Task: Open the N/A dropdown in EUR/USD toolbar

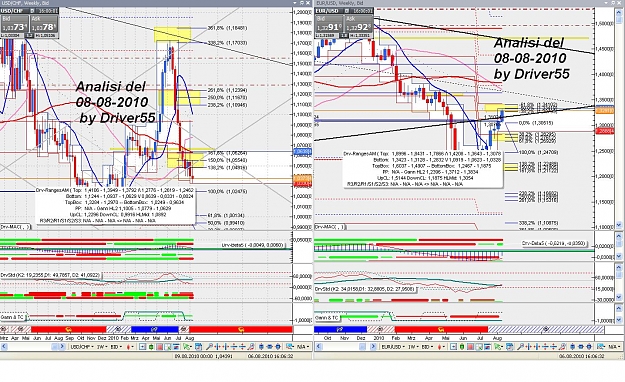Action: (615, 347)
